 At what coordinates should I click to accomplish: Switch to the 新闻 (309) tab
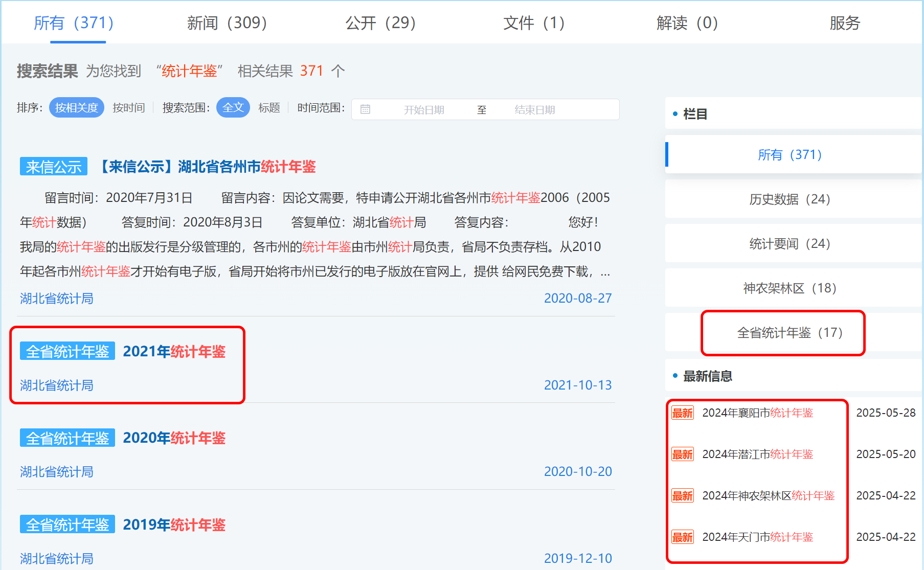(227, 23)
